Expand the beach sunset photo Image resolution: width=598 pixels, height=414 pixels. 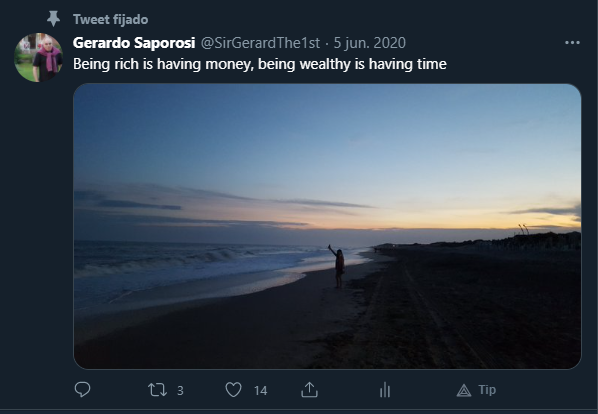[x=327, y=226]
